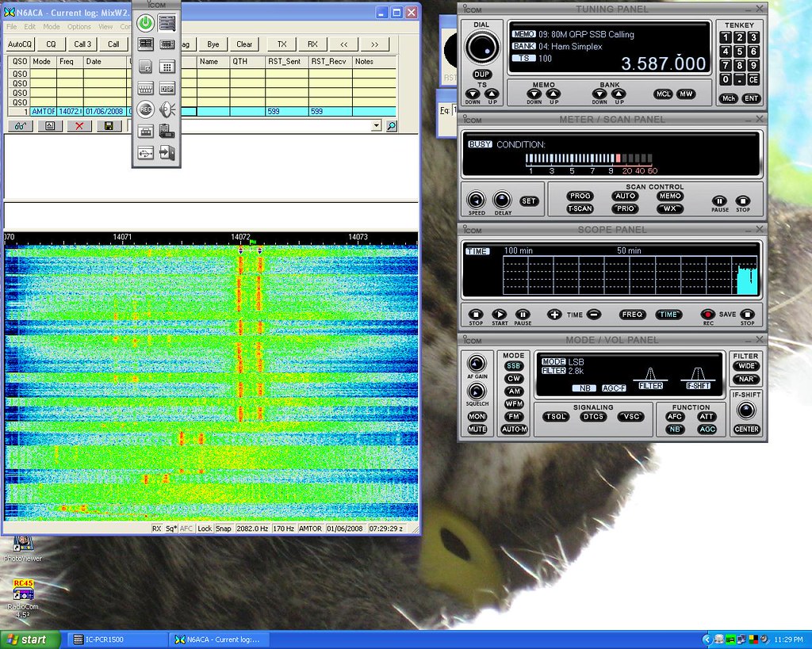Image resolution: width=812 pixels, height=649 pixels.
Task: Click the DUP button under the dial
Action: click(x=481, y=74)
